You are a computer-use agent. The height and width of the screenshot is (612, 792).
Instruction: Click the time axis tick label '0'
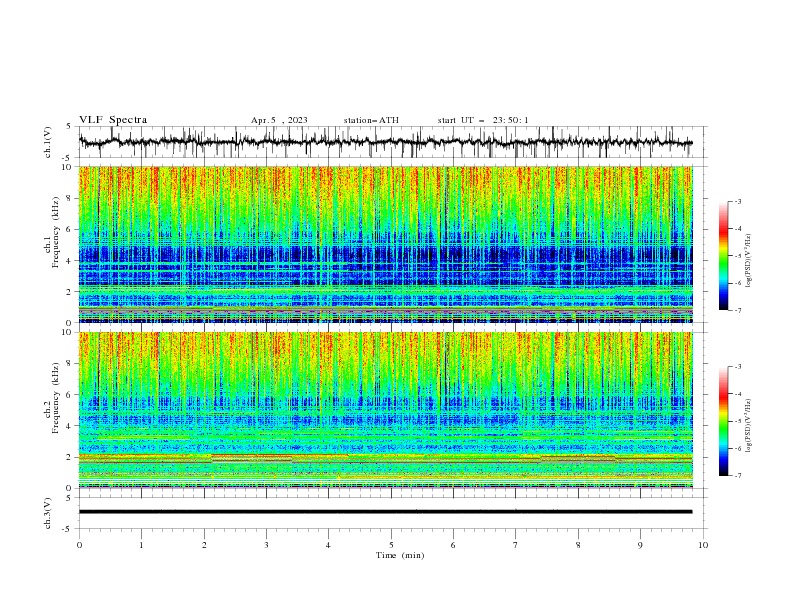pyautogui.click(x=79, y=545)
